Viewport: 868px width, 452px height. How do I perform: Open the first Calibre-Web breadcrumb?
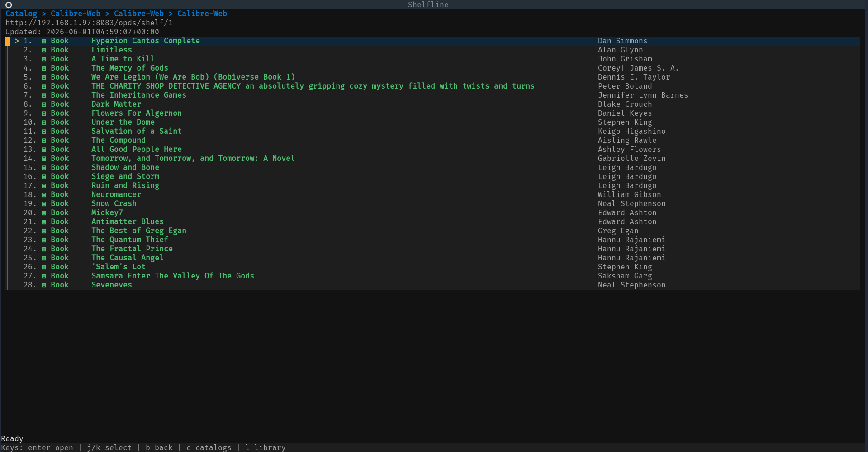(x=76, y=14)
